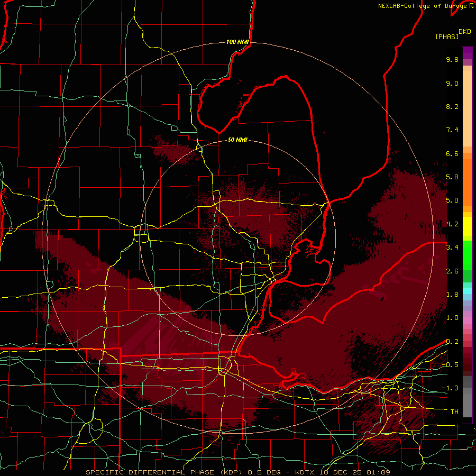476x476 pixels.
Task: Click the '[PHAS]' label near the color scale
Action: pos(447,36)
